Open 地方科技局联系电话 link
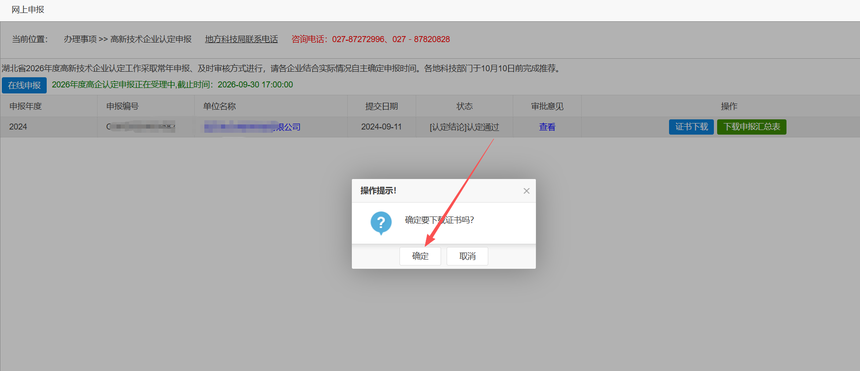 click(241, 39)
